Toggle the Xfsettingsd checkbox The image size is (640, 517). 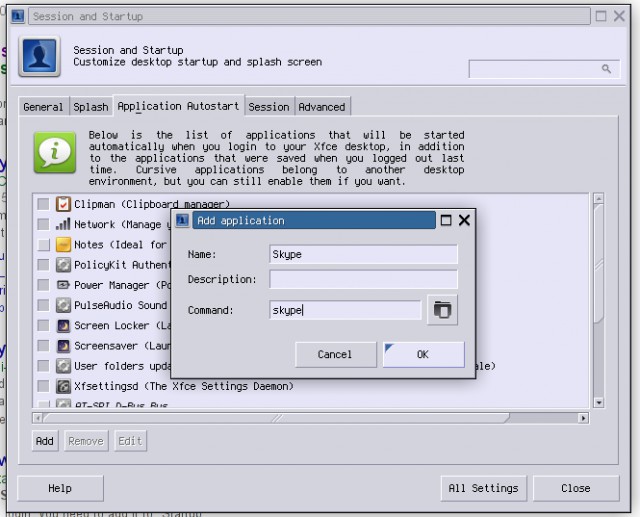tap(43, 386)
